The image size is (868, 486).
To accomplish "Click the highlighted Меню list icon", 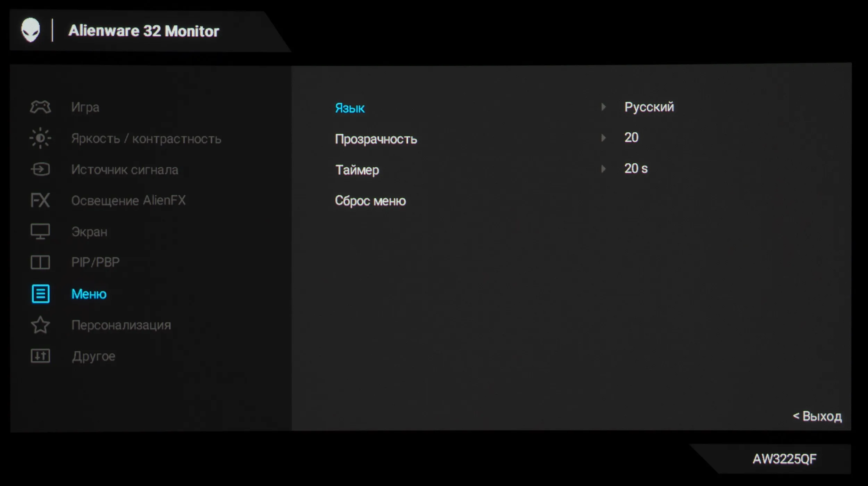I will (x=41, y=294).
